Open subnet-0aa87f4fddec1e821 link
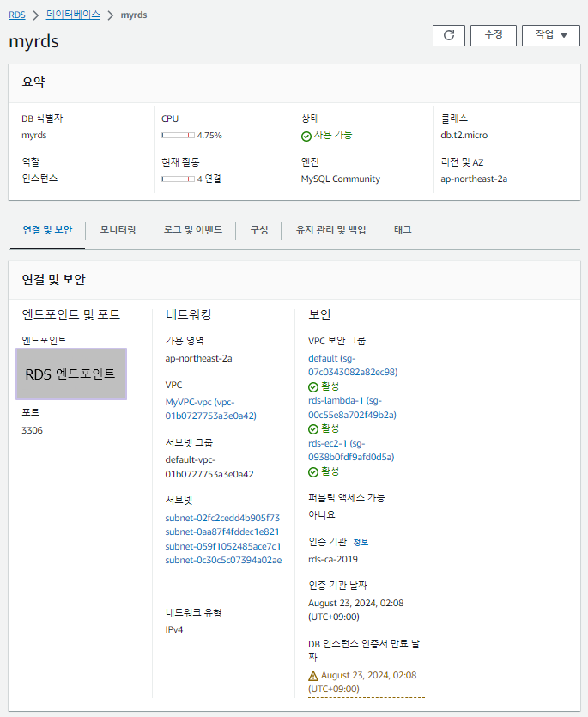588x717 pixels. pyautogui.click(x=221, y=532)
